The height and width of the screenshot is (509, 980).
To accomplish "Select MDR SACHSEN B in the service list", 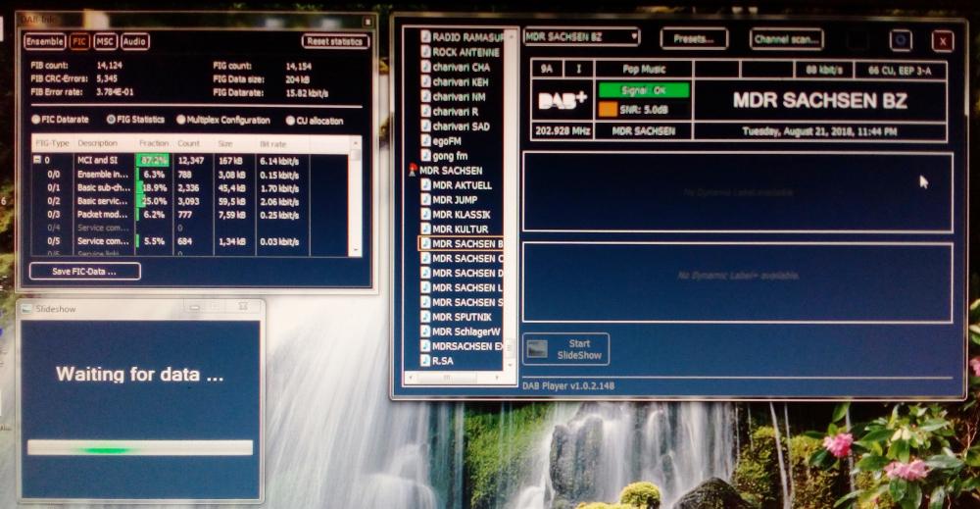I will (461, 244).
